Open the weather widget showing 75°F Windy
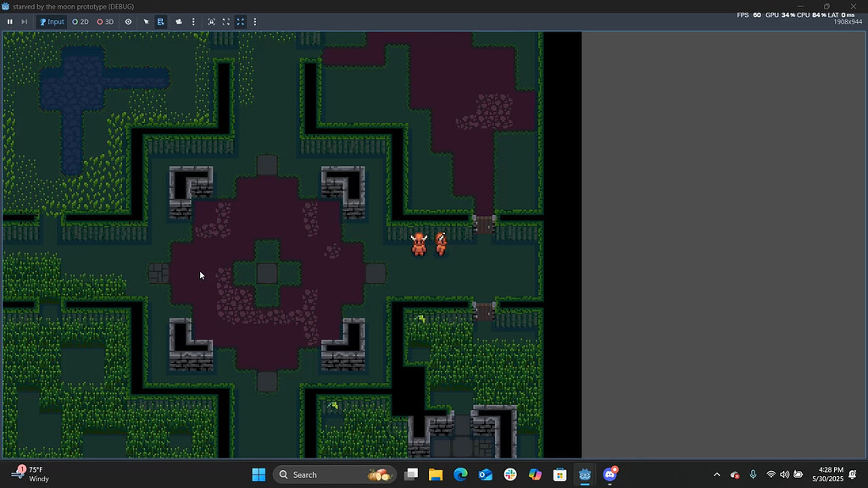The image size is (868, 488). click(x=31, y=474)
